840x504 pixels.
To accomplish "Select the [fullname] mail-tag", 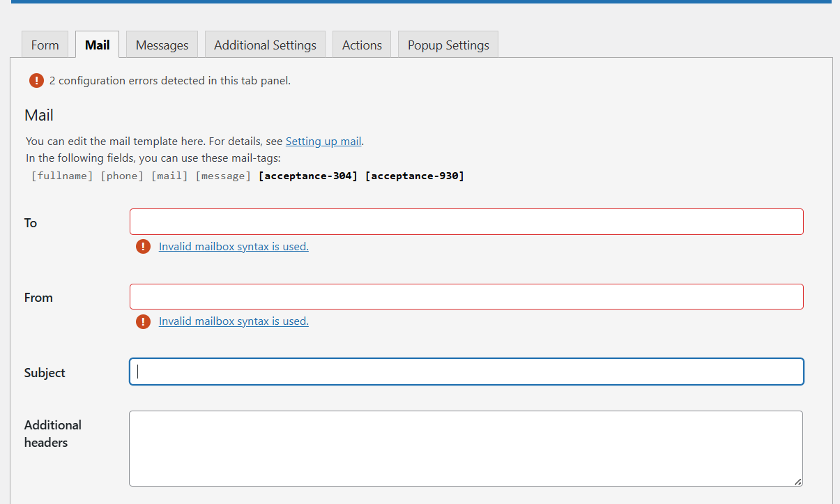I will pos(62,176).
